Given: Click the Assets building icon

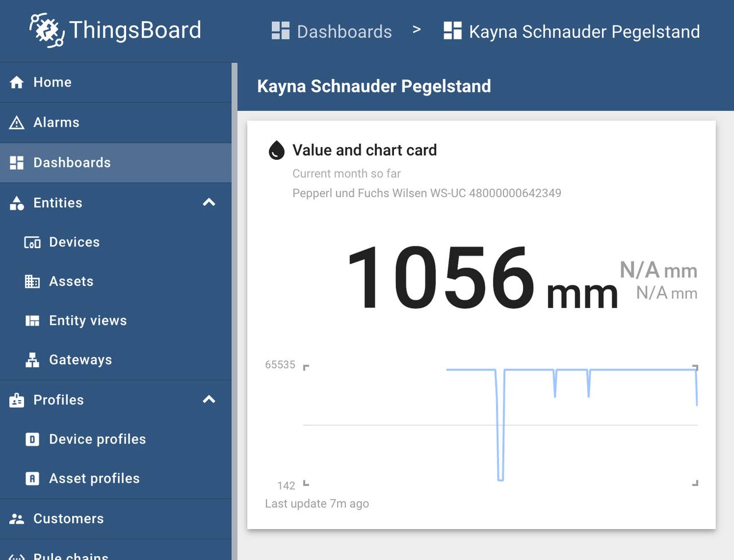Looking at the screenshot, I should tap(32, 281).
